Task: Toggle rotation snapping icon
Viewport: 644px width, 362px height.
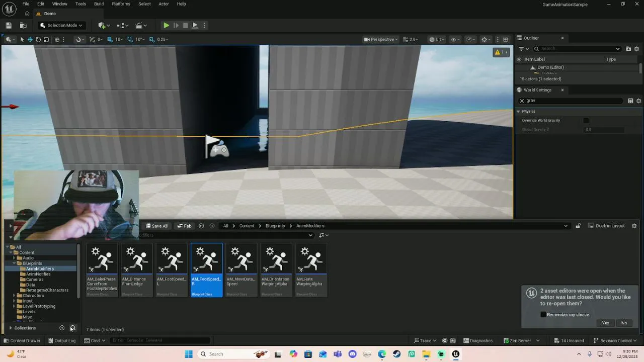Action: 130,39
